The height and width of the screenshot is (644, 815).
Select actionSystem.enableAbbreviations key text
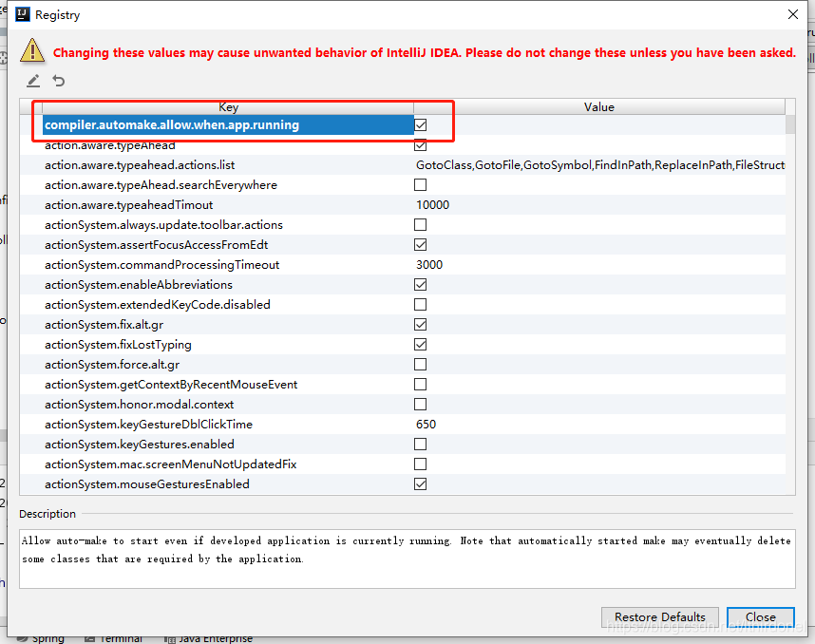click(x=139, y=285)
